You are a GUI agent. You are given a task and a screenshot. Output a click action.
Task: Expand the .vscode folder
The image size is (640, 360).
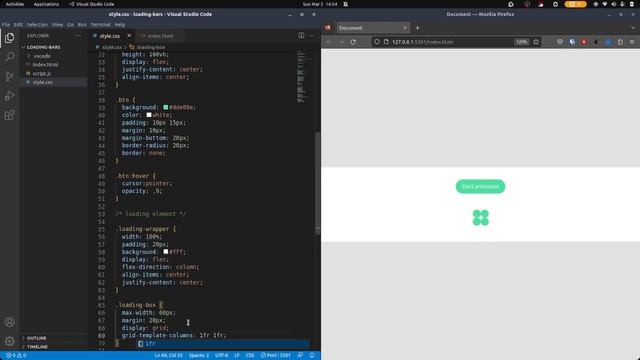click(41, 56)
